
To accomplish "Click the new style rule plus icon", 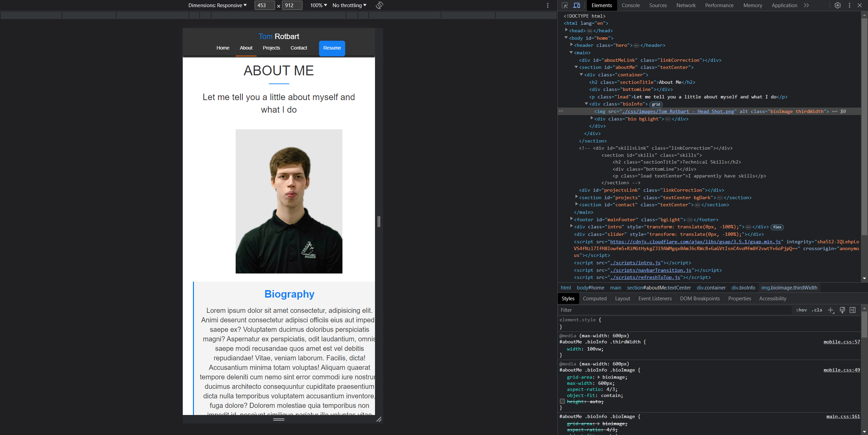I will click(831, 310).
